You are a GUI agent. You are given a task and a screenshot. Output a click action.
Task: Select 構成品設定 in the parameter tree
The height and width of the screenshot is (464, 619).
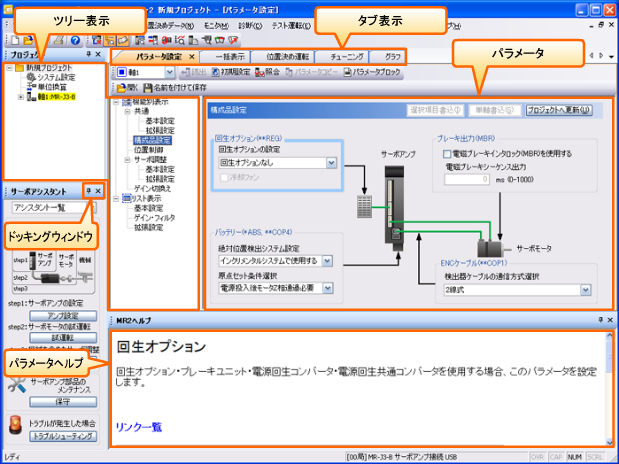point(153,141)
